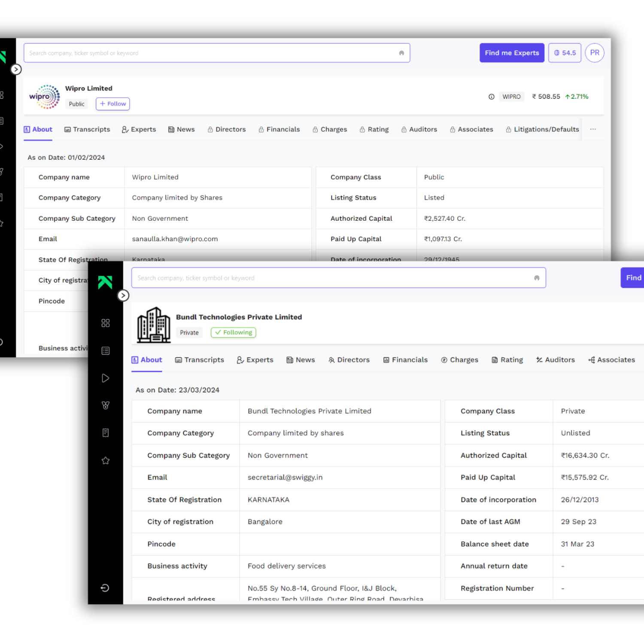Click Find button in Bundl window
The width and height of the screenshot is (644, 644).
pos(632,278)
